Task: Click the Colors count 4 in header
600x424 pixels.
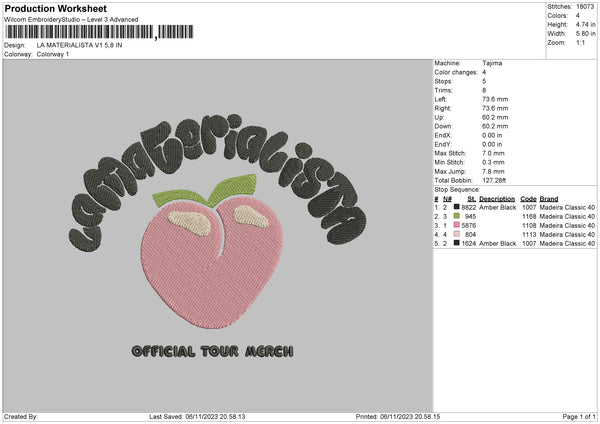Action: tap(578, 16)
